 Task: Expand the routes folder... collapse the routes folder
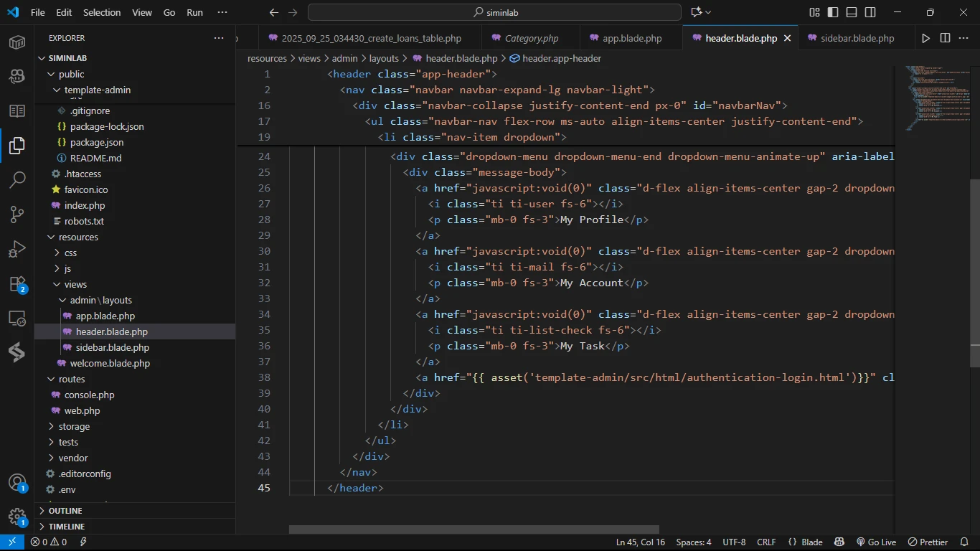(x=71, y=379)
